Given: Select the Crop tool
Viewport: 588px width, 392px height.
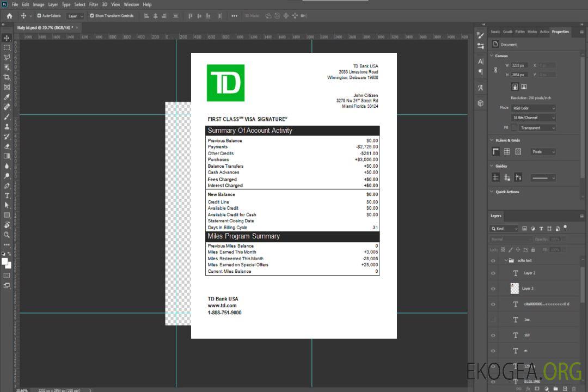Looking at the screenshot, I should click(7, 77).
